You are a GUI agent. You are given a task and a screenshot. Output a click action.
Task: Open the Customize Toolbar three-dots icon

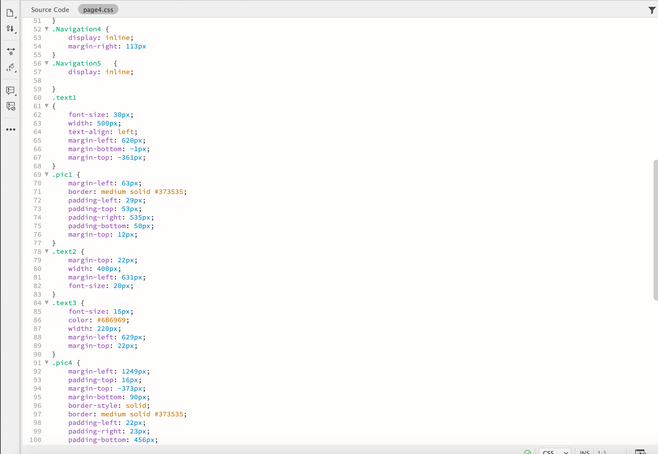pyautogui.click(x=10, y=129)
